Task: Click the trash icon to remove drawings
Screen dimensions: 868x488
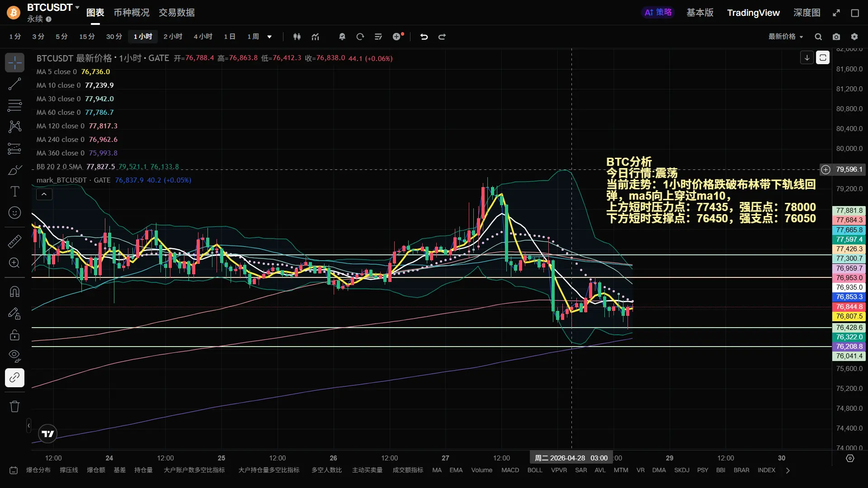Action: (14, 406)
